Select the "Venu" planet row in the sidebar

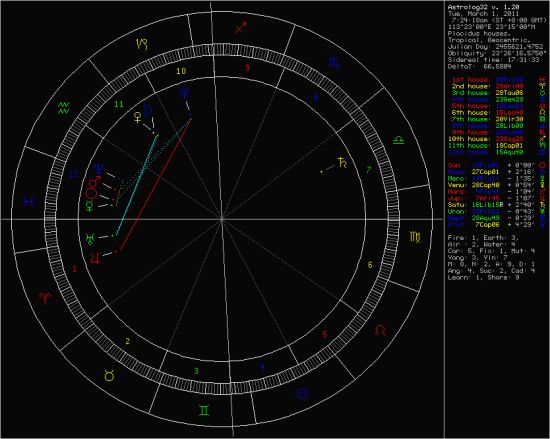pyautogui.click(x=496, y=185)
